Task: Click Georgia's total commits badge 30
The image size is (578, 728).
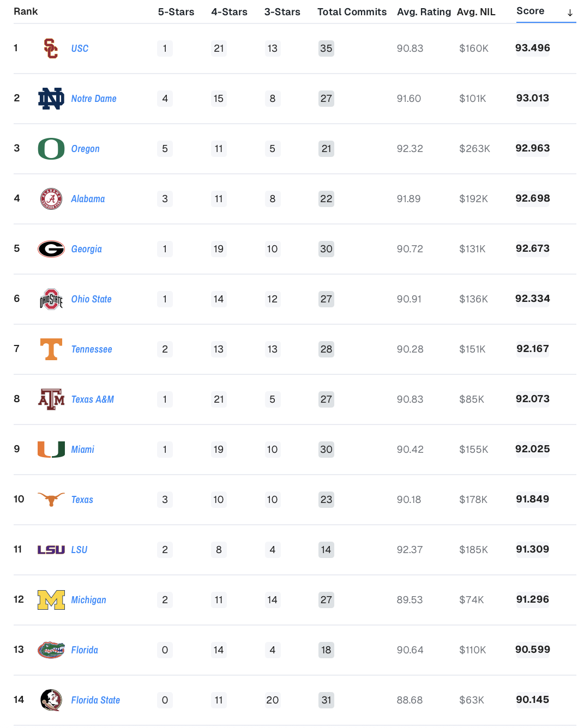Action: coord(326,249)
